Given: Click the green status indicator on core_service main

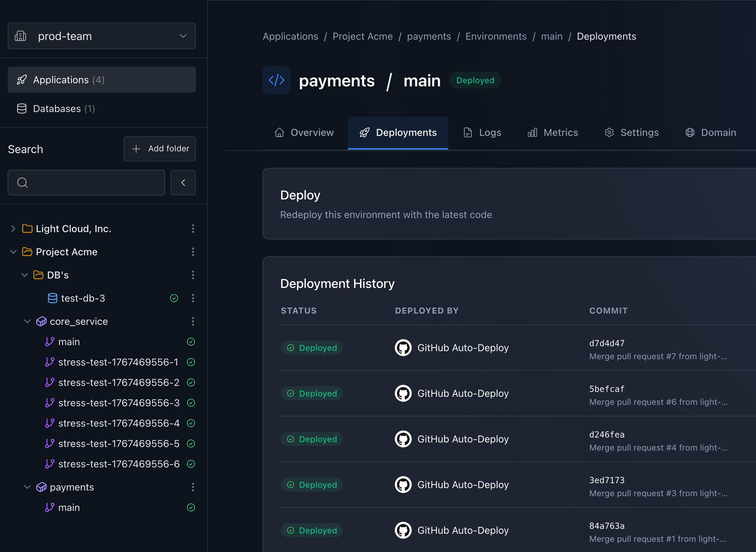Looking at the screenshot, I should pyautogui.click(x=191, y=342).
